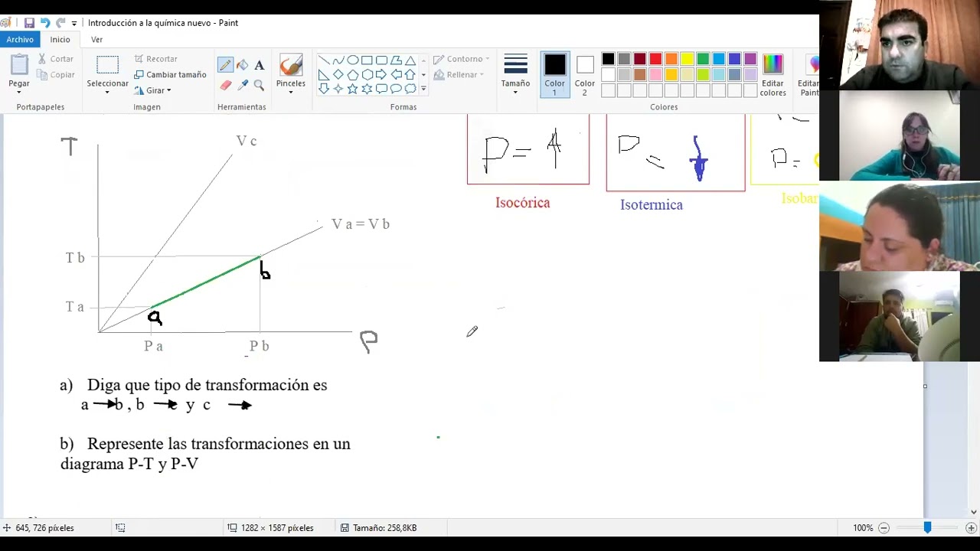Choose the Oval shape
The image size is (980, 551).
(353, 60)
